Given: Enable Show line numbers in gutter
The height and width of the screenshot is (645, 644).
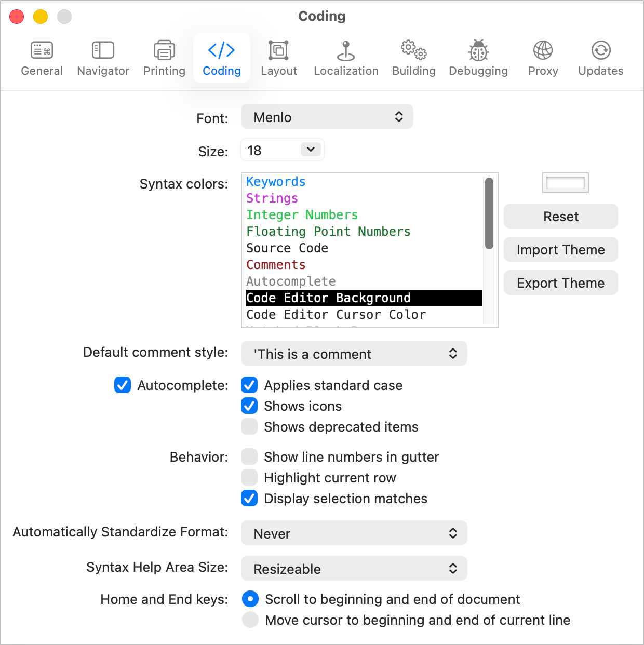Looking at the screenshot, I should [249, 456].
